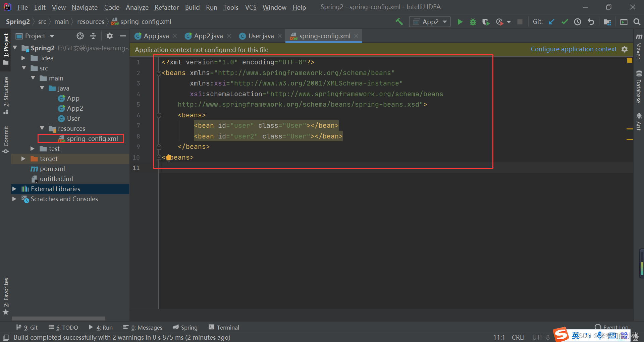The width and height of the screenshot is (644, 342).
Task: Show Git history clock icon
Action: pyautogui.click(x=578, y=22)
